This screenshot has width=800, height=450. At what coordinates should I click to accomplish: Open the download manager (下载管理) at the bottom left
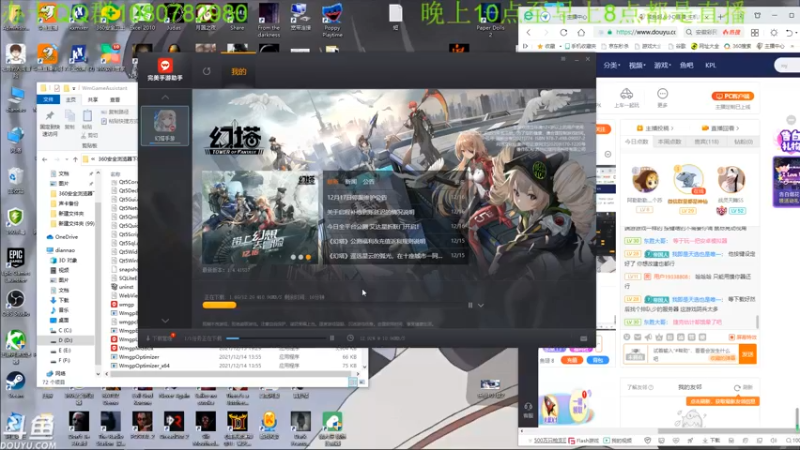point(159,338)
